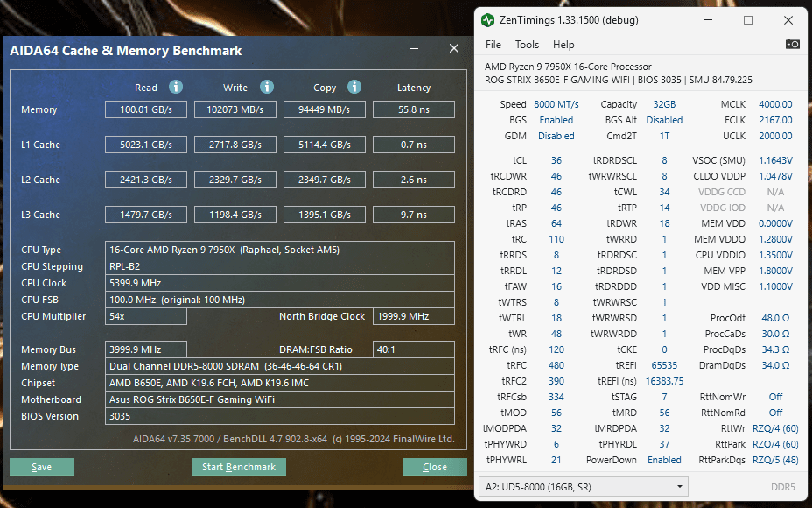This screenshot has width=812, height=508.
Task: Select the Memory Latency 55.8 ns field
Action: pos(414,109)
